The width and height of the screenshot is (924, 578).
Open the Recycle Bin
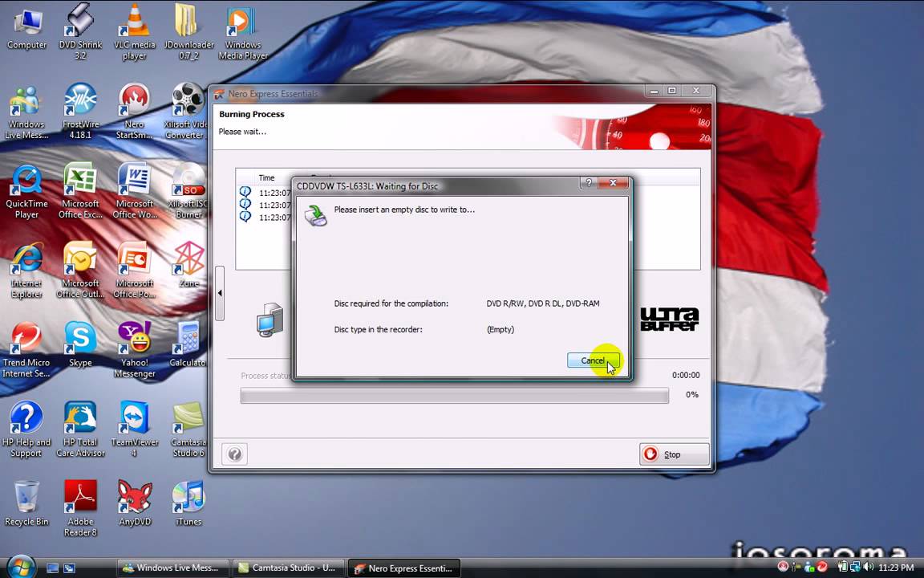(x=26, y=503)
